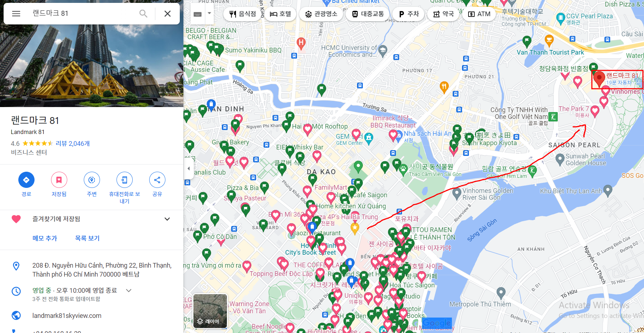Viewport: 644px width, 333px height.
Task: Click the Khu Biệt Thự Lan Anh marker
Action: coord(608,190)
